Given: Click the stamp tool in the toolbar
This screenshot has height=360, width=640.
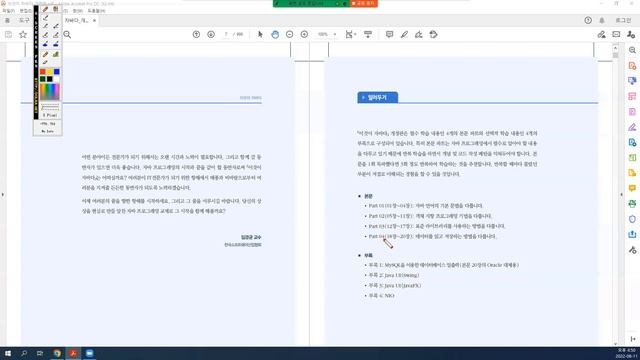Looking at the screenshot, I should [x=433, y=35].
